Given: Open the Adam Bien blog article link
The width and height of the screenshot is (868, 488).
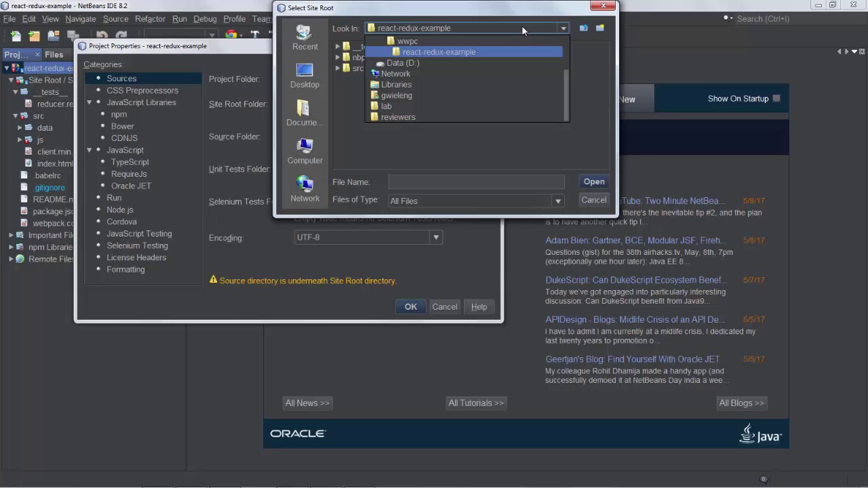Looking at the screenshot, I should click(635, 241).
